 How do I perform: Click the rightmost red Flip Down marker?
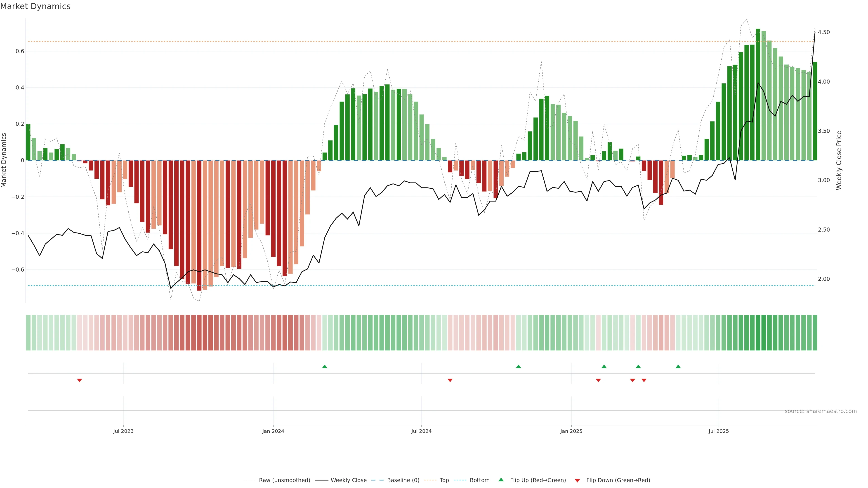644,380
